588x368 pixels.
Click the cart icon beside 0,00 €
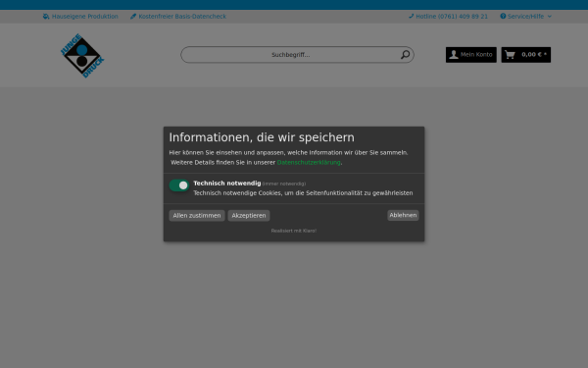(510, 55)
